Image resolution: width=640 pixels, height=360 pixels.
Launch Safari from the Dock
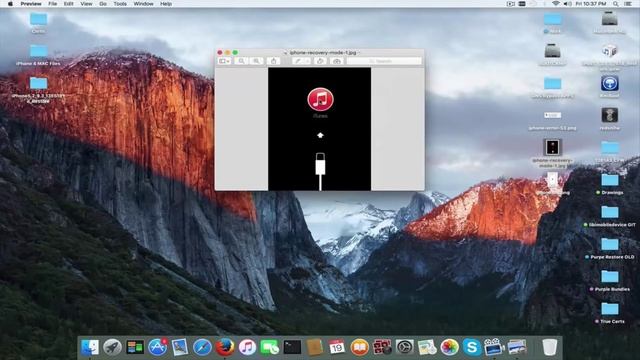click(x=202, y=347)
